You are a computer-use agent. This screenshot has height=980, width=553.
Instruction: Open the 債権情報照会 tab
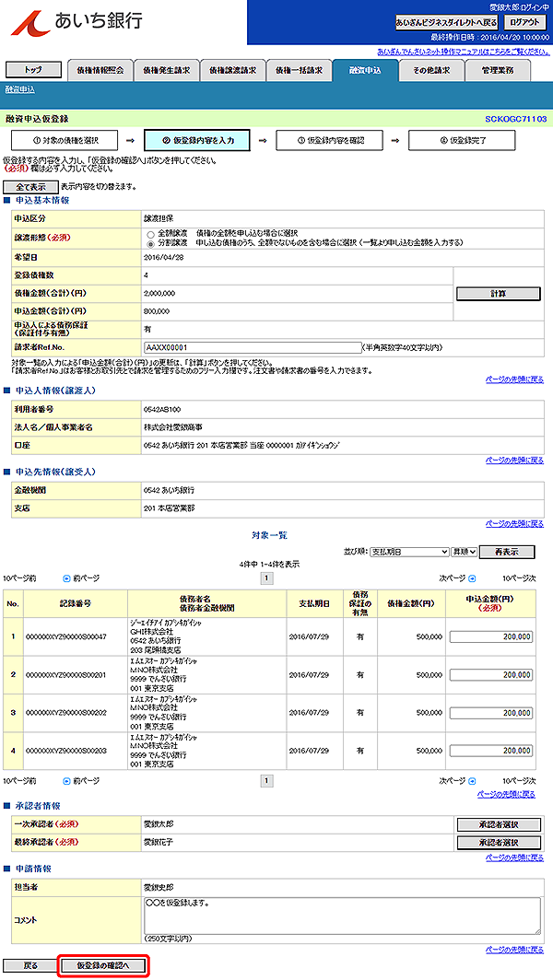coord(100,71)
